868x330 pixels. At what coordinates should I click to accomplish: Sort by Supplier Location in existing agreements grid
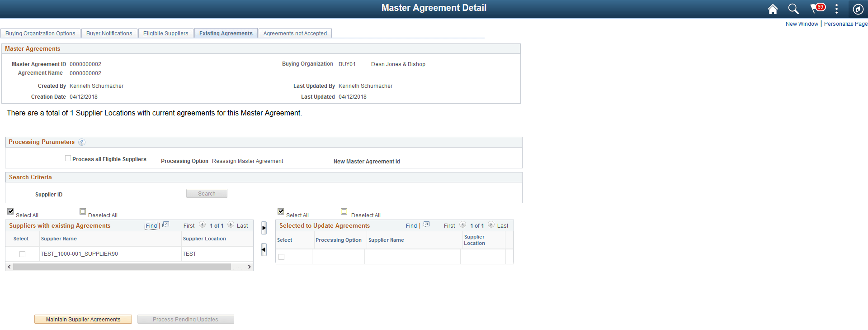click(204, 239)
